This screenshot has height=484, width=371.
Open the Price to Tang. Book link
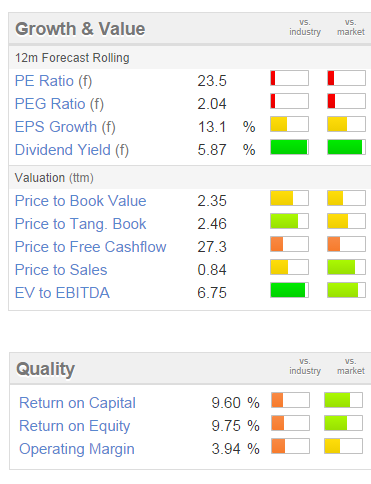point(81,224)
